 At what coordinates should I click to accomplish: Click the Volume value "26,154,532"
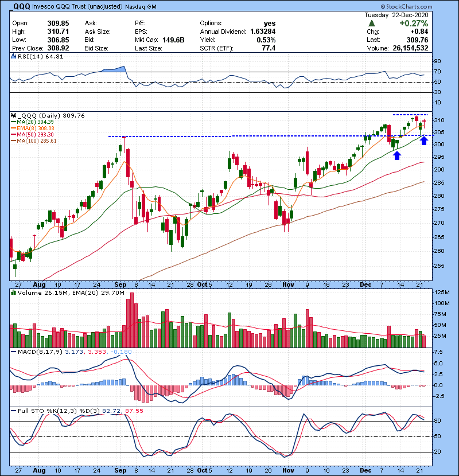[410, 48]
